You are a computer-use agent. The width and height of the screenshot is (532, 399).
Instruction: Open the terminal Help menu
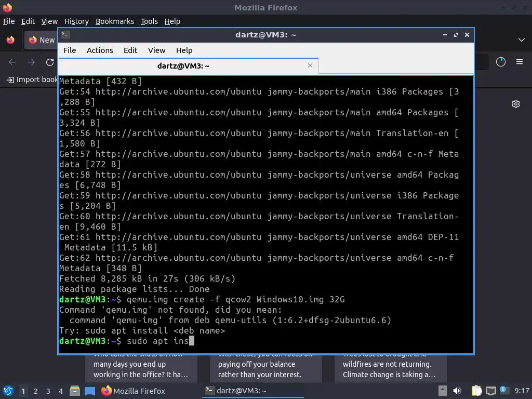[184, 50]
